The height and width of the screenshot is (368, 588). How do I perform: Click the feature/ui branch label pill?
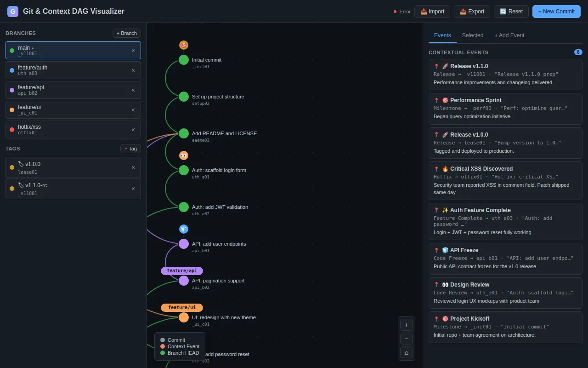182,308
